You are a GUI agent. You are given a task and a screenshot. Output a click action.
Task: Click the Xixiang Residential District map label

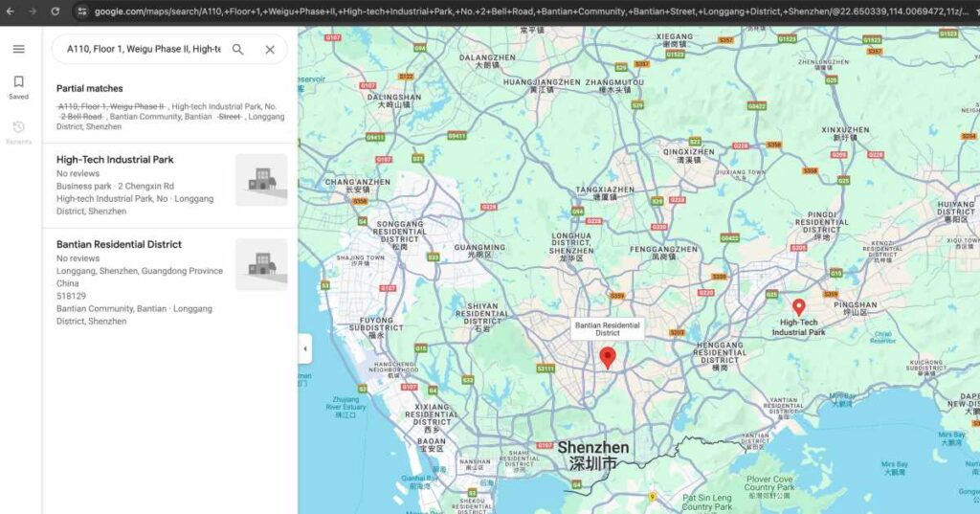click(432, 417)
